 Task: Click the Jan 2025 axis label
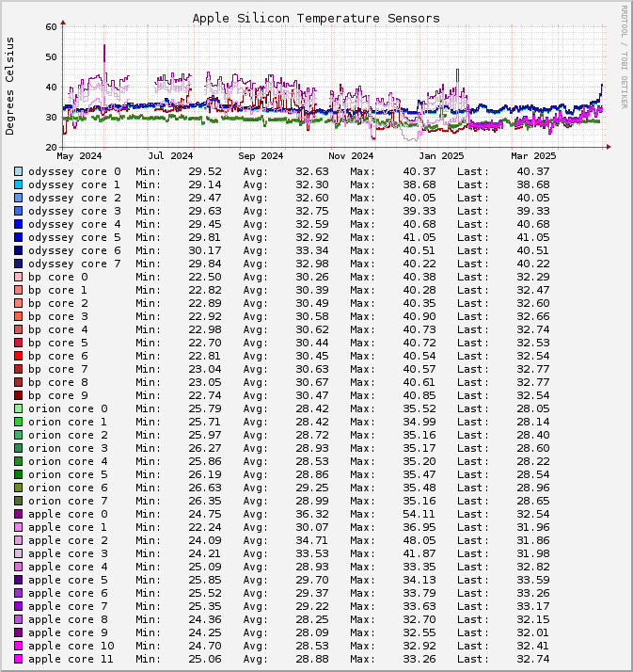click(x=441, y=156)
